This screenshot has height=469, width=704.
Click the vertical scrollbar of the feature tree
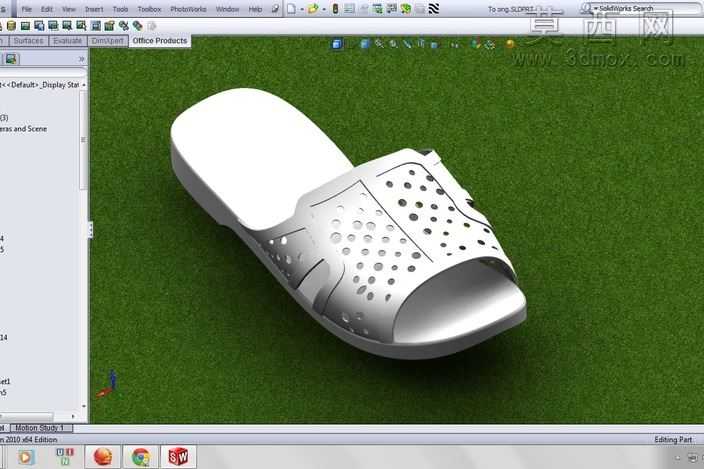click(x=83, y=140)
